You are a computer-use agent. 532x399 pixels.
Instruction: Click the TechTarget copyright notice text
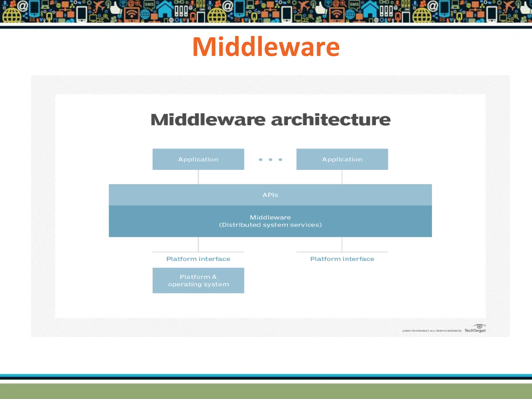(431, 331)
